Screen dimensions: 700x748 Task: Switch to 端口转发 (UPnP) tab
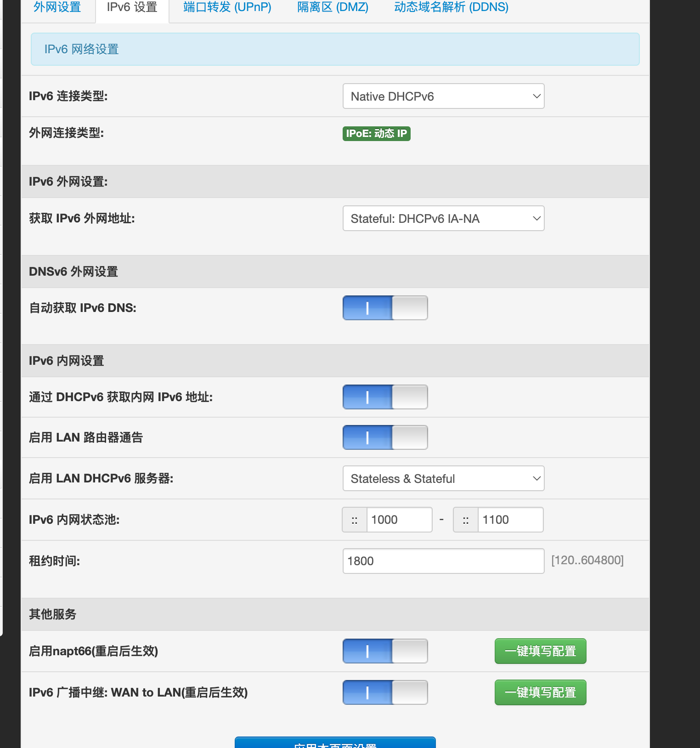tap(227, 7)
